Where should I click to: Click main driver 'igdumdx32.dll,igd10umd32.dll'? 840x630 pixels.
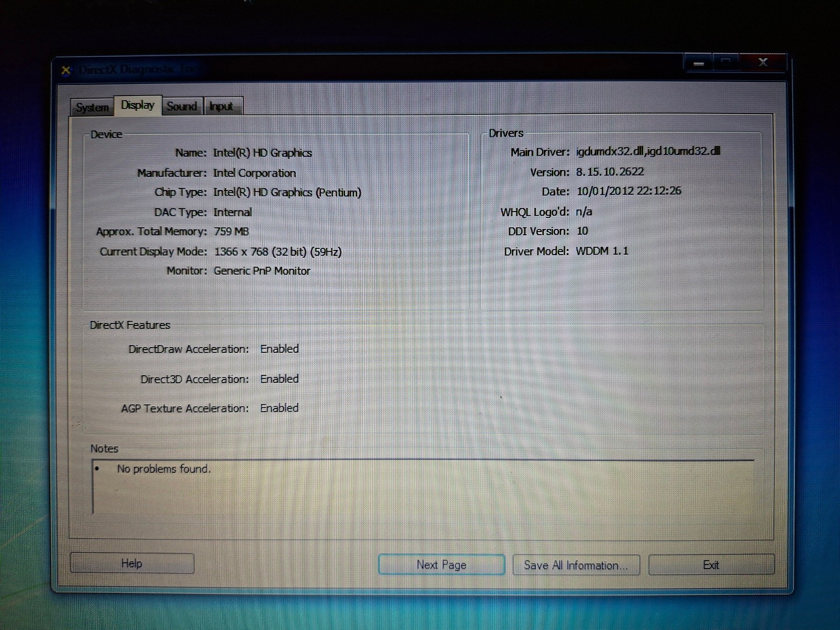(x=648, y=151)
